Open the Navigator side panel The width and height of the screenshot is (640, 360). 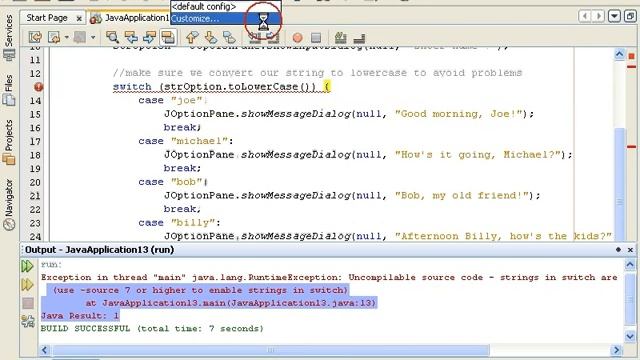tap(9, 204)
